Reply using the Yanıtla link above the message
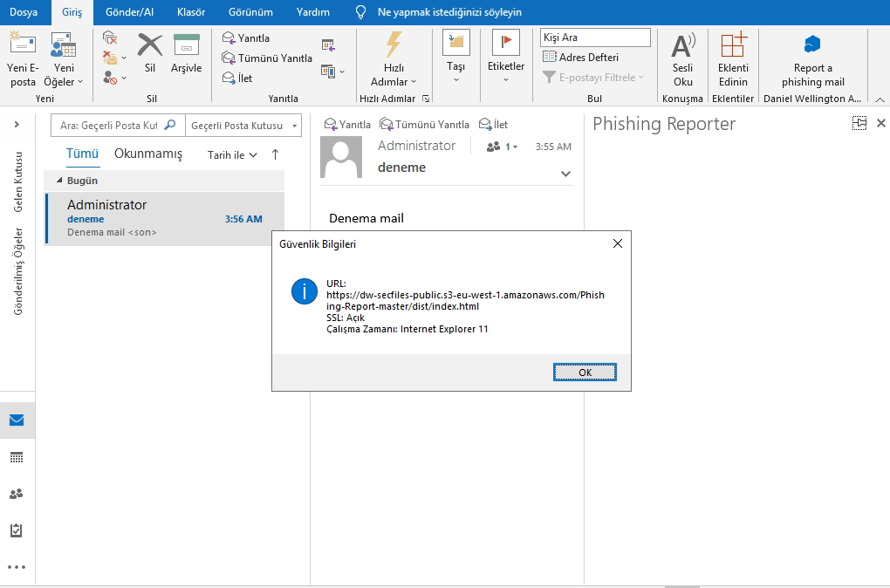Screen dimensions: 890x588 pos(346,124)
